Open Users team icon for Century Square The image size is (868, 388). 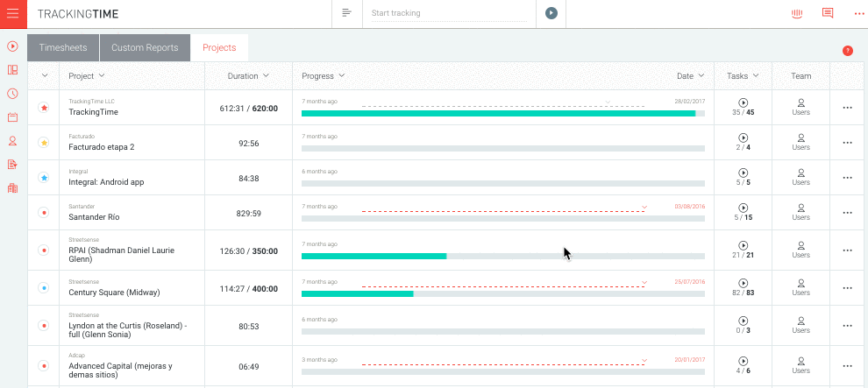click(801, 287)
